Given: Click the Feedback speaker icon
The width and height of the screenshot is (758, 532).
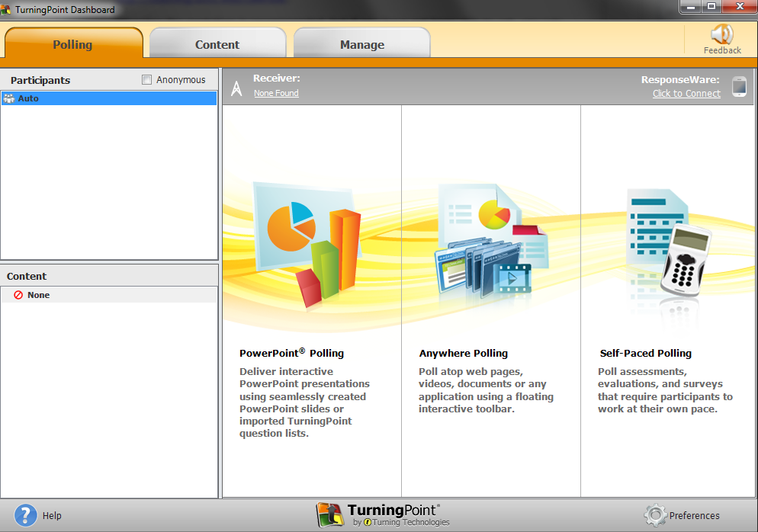Looking at the screenshot, I should pyautogui.click(x=721, y=34).
